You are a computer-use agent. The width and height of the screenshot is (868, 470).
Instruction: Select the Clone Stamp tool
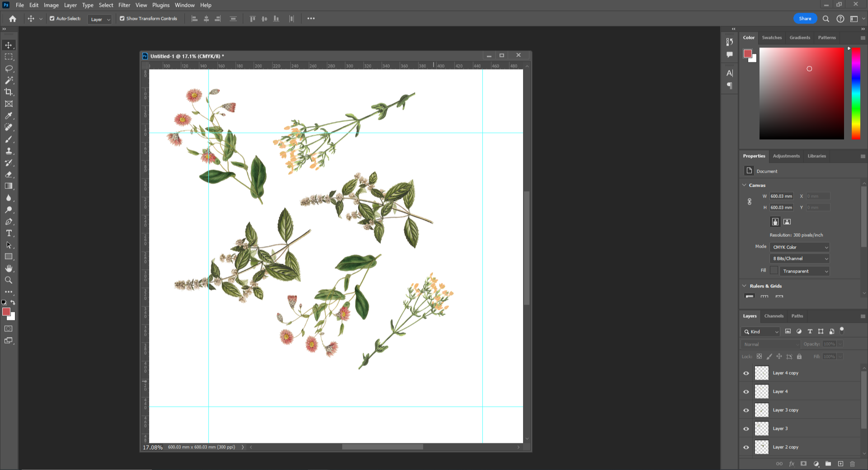(x=9, y=151)
